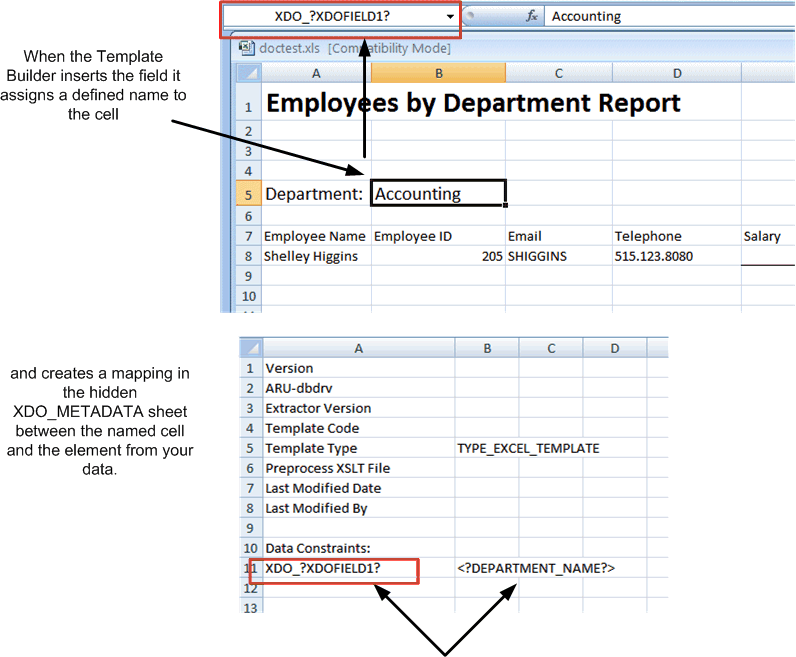Select row 1 header in top sheet

(x=249, y=104)
